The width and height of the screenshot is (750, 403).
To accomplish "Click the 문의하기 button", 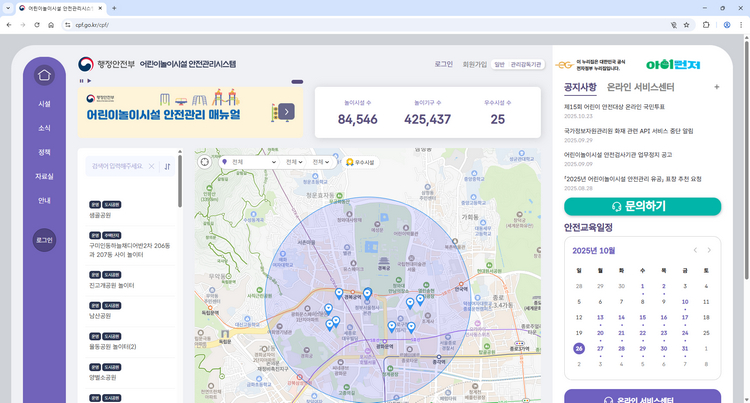I will [642, 206].
